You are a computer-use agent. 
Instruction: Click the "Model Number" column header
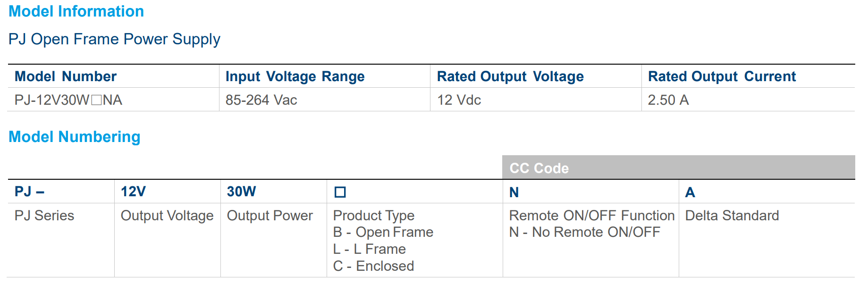pyautogui.click(x=66, y=76)
